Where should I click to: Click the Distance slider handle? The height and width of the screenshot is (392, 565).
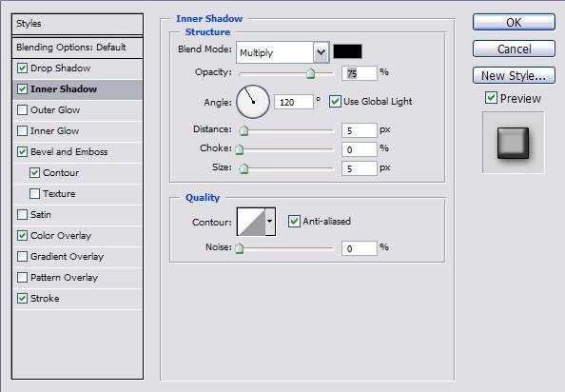[244, 130]
